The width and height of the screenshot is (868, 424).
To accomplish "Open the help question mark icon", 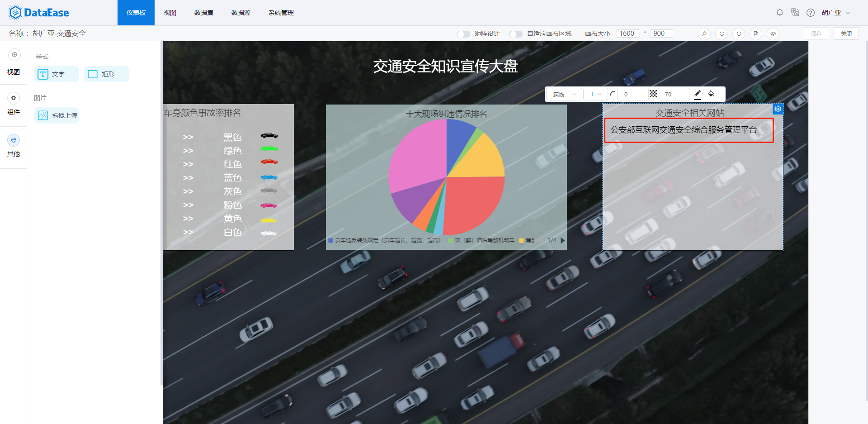I will 811,13.
